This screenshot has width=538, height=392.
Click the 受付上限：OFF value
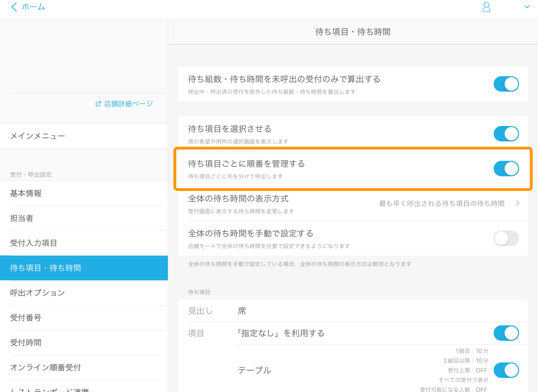[467, 370]
